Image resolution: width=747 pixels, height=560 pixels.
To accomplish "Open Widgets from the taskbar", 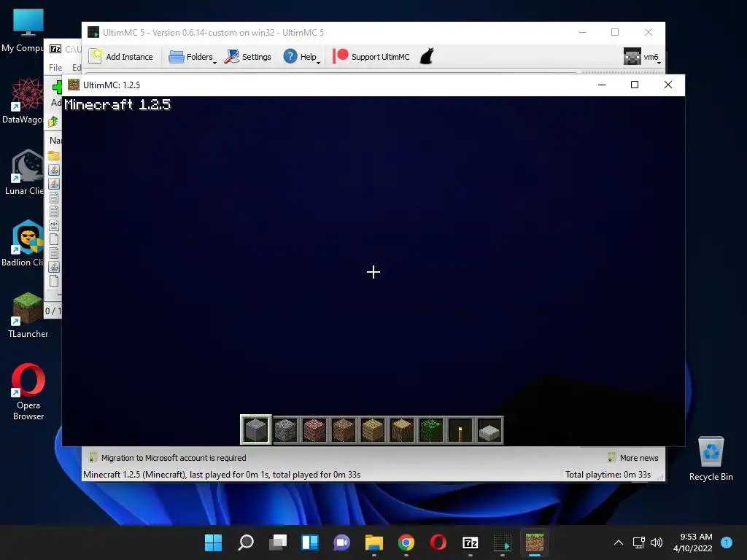I will tap(309, 542).
